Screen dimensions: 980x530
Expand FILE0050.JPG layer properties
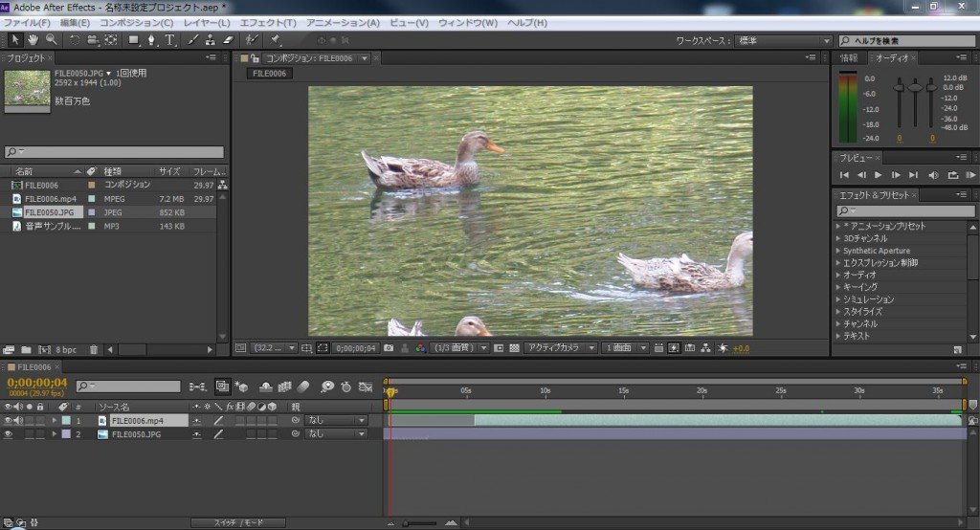55,433
